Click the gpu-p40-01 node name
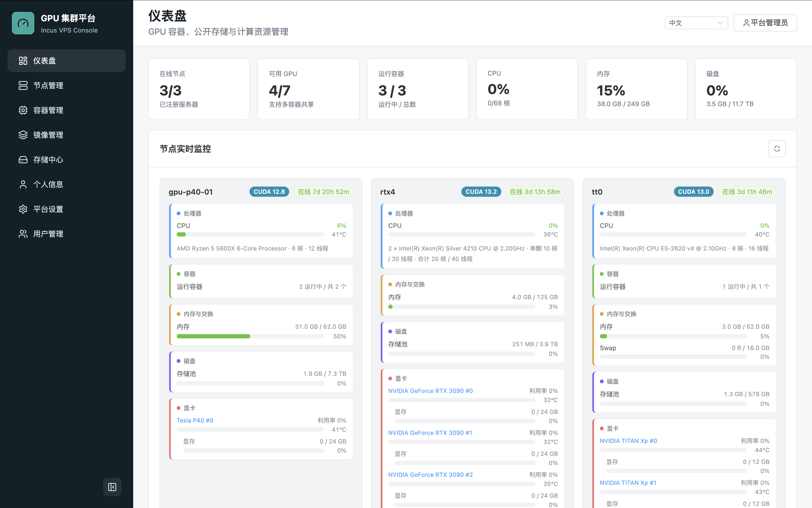This screenshot has width=812, height=508. [x=191, y=192]
